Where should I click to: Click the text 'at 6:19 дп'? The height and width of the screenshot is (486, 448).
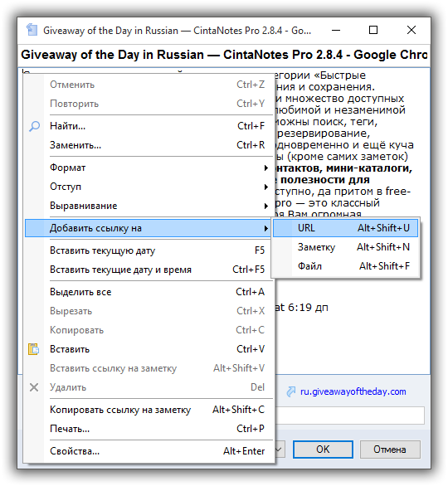click(301, 308)
